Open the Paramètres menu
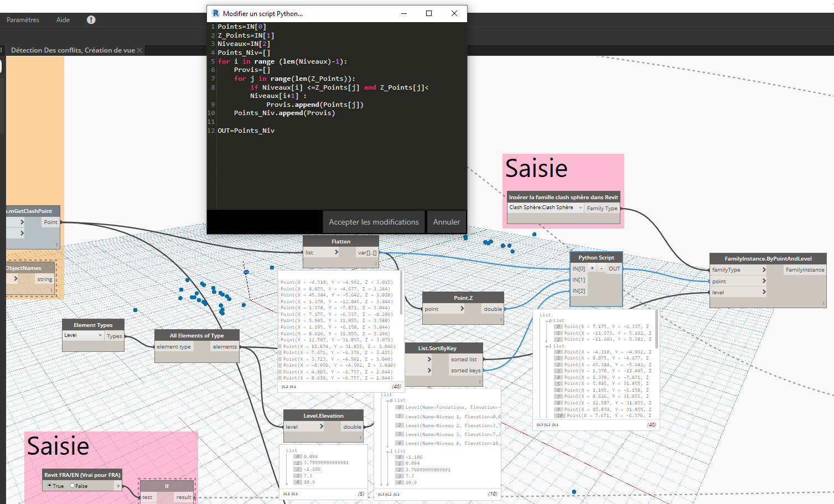The image size is (834, 504). 23,20
